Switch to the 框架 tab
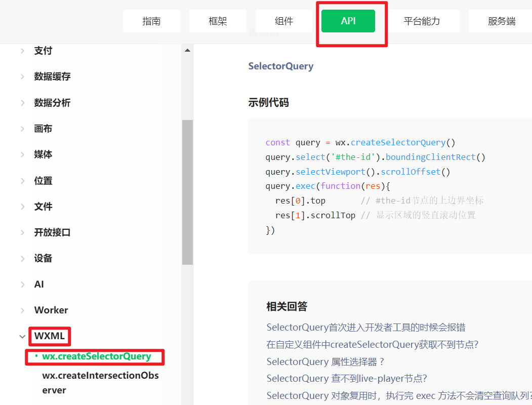 point(218,21)
